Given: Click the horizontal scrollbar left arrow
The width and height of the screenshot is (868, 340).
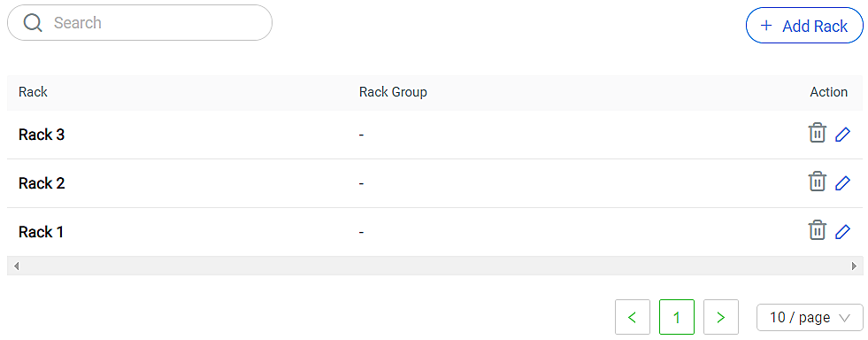Looking at the screenshot, I should [x=17, y=267].
